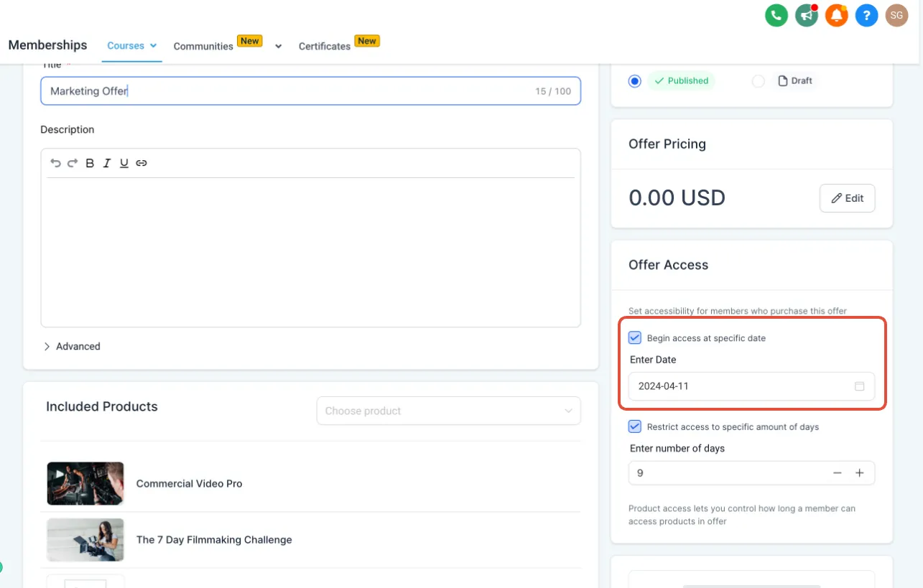Image resolution: width=923 pixels, height=588 pixels.
Task: Click the green phone call icon
Action: (x=776, y=15)
